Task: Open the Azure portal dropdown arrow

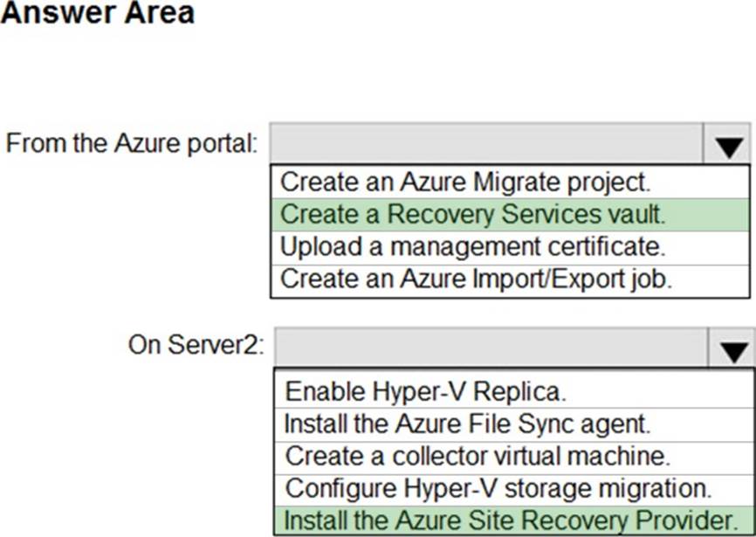Action: coord(728,143)
